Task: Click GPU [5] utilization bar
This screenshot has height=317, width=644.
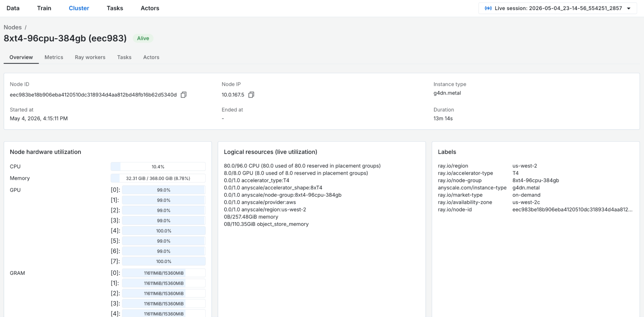Action: click(164, 241)
